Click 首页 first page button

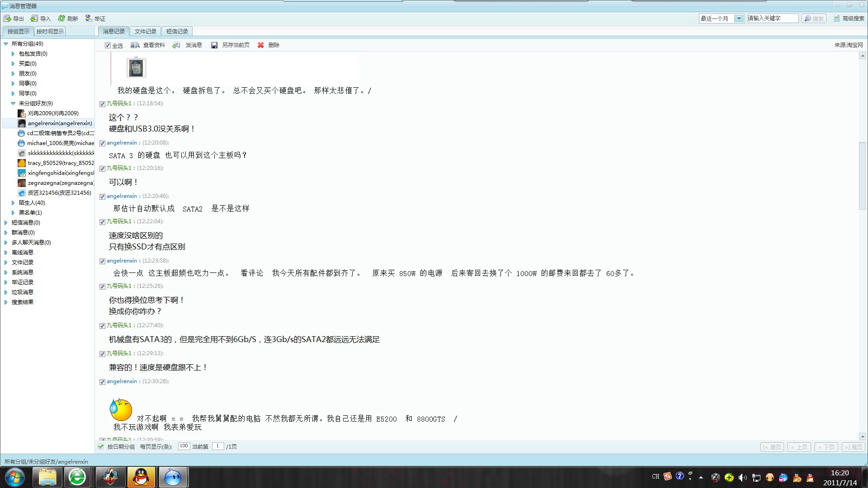click(x=772, y=447)
